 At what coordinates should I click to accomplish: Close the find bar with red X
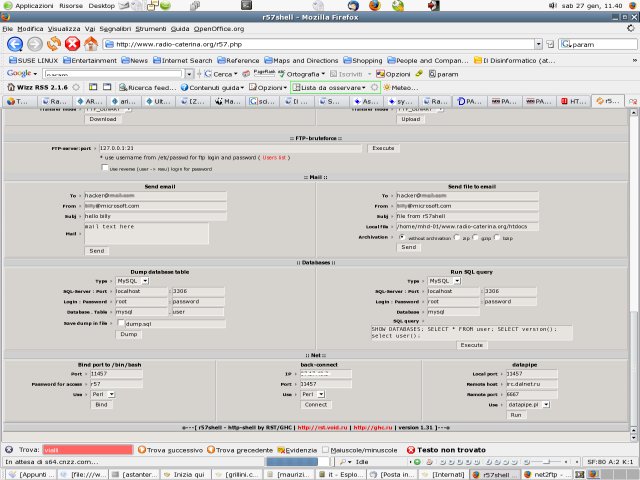pos(7,450)
